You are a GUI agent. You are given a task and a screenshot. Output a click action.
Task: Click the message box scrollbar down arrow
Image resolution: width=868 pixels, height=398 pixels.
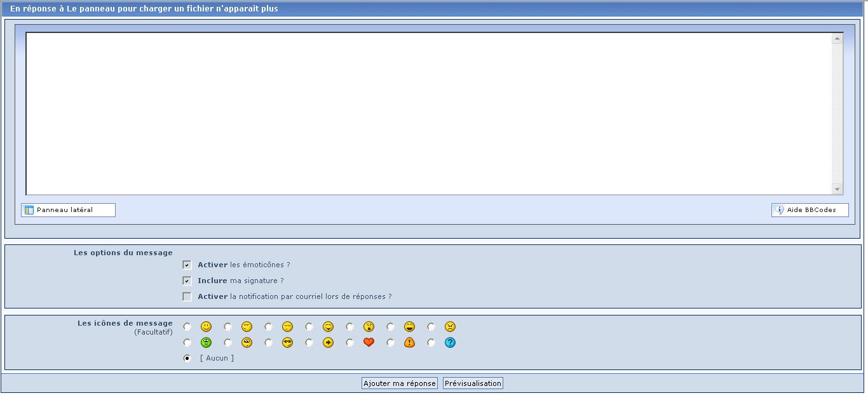click(837, 189)
